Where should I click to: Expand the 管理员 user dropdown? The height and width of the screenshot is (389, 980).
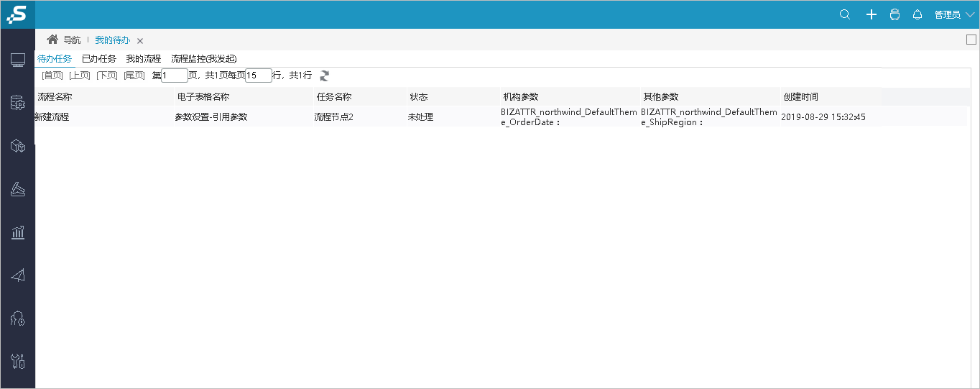point(954,14)
